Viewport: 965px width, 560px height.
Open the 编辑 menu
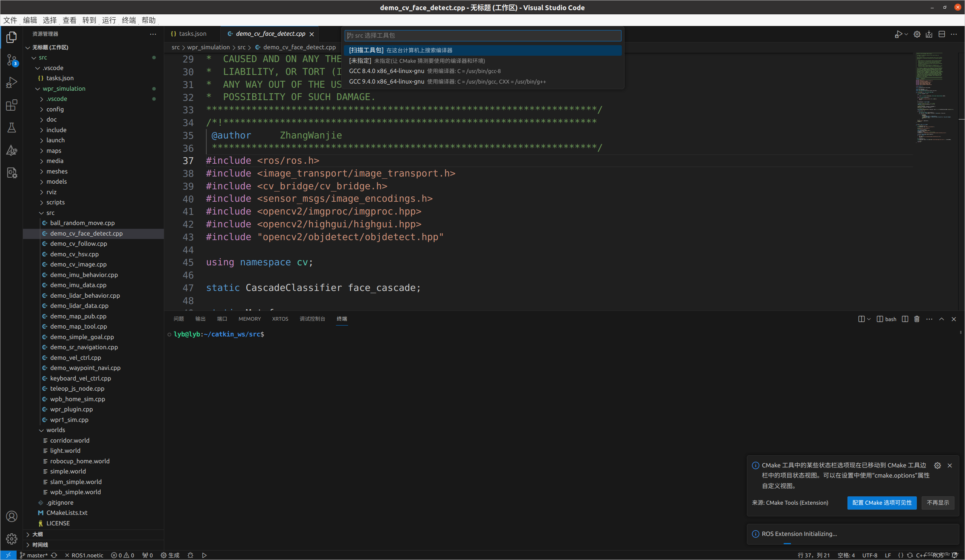(30, 20)
